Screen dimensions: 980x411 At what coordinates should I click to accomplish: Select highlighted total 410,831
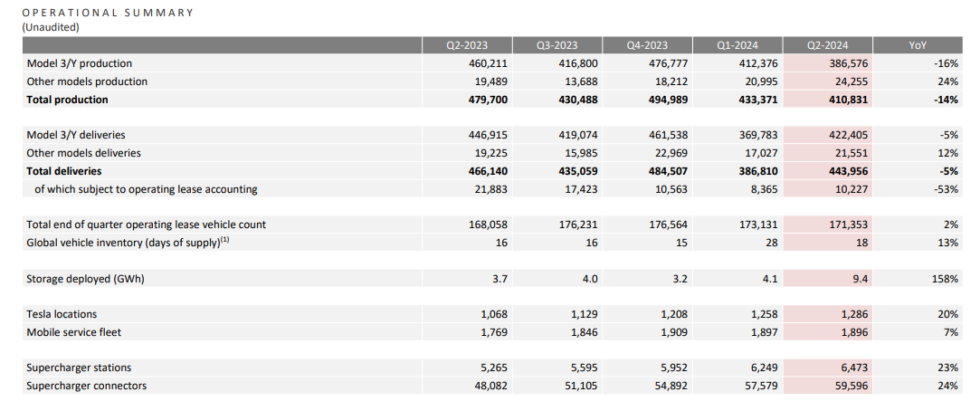click(x=847, y=100)
